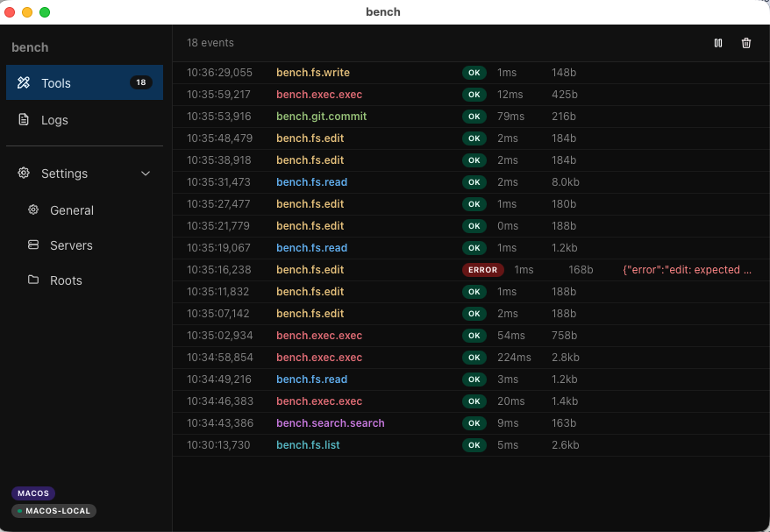Select bench.fs.edit event at 10:35:48,479
Screen dimensions: 770x532
[471, 138]
